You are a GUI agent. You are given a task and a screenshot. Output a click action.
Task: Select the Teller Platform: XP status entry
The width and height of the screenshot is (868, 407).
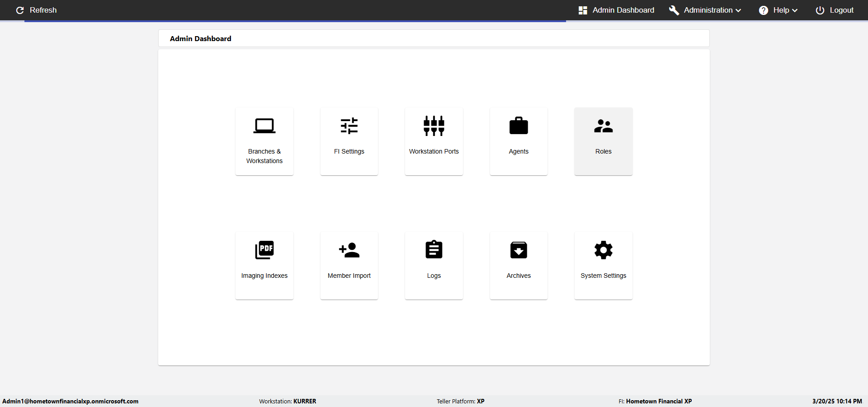pos(461,401)
